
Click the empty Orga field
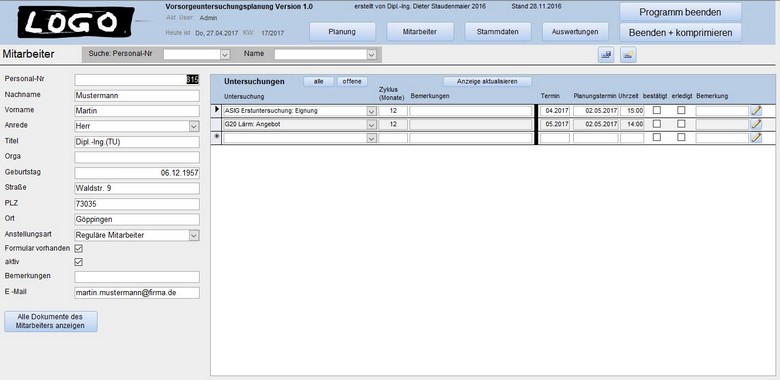(x=137, y=157)
